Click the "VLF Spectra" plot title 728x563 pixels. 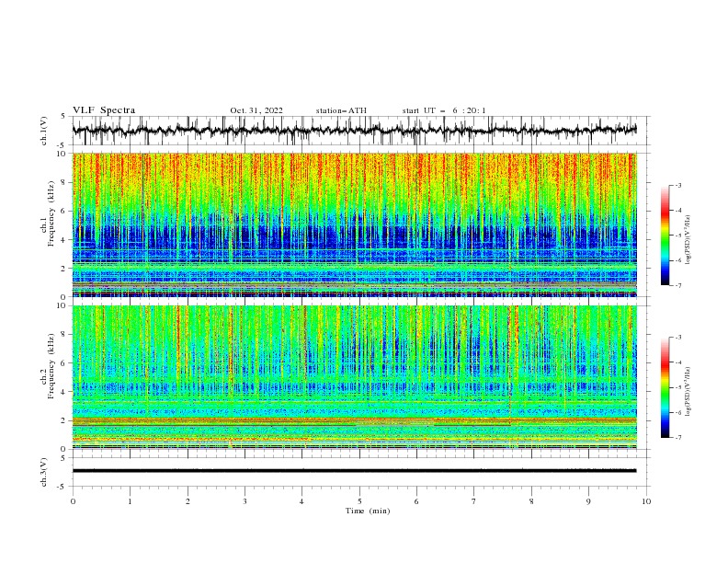(x=104, y=110)
